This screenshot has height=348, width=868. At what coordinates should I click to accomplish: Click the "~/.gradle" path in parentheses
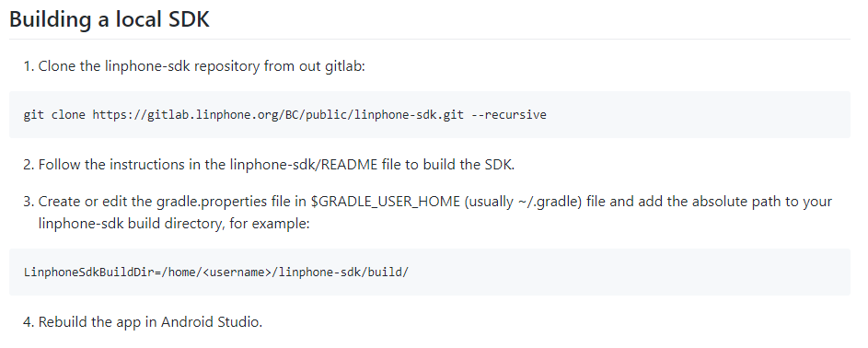tap(550, 202)
